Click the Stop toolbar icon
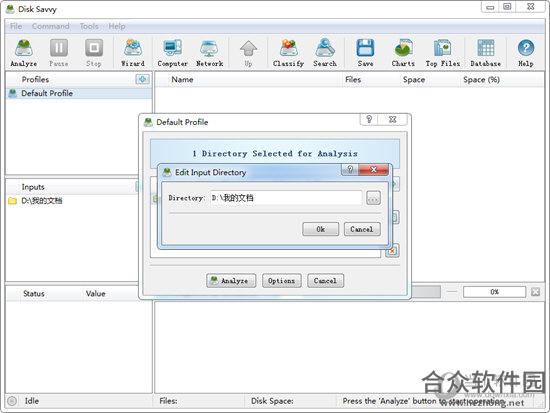The width and height of the screenshot is (550, 413). coord(94,53)
